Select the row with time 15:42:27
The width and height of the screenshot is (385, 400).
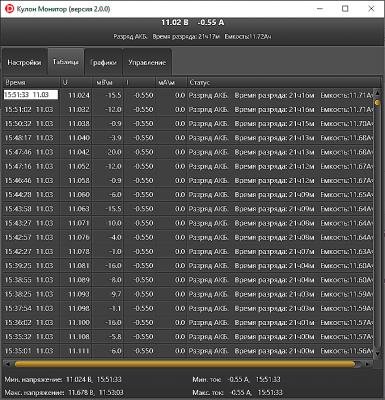(188, 252)
